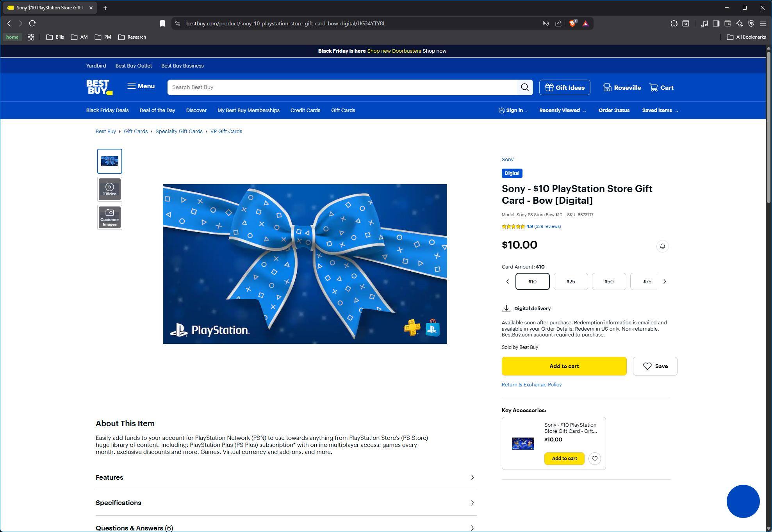
Task: Click the Search Best Buy field
Action: pyautogui.click(x=342, y=87)
